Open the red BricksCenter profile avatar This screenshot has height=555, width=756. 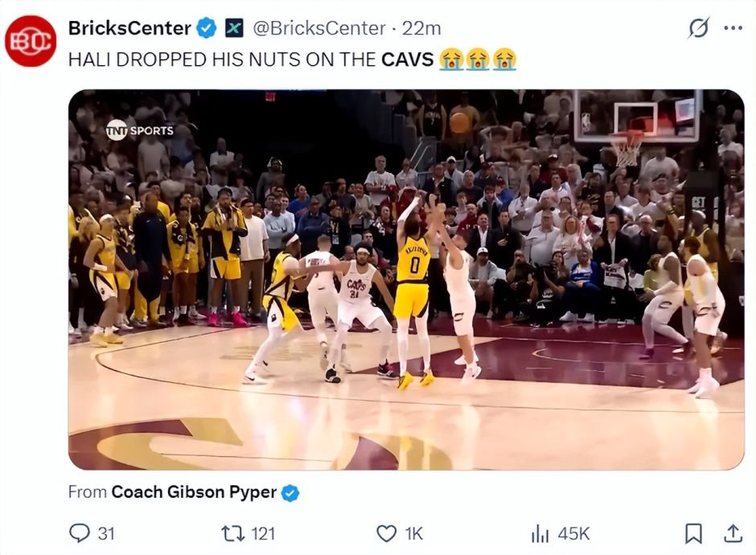(31, 41)
